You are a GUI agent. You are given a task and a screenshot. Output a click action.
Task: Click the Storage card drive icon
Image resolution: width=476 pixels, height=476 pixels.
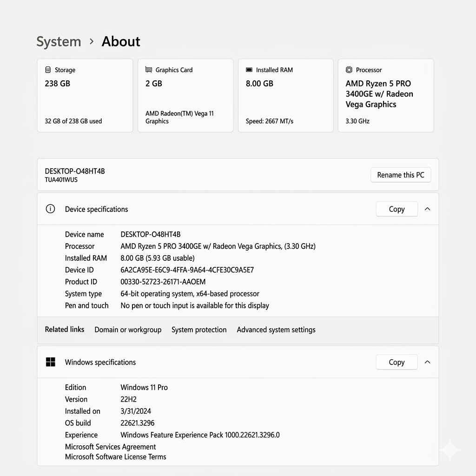(48, 70)
